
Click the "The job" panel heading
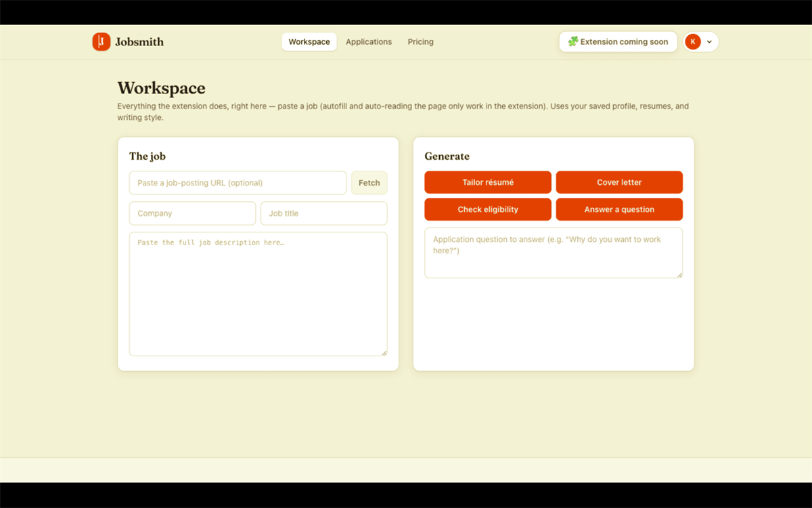point(148,156)
